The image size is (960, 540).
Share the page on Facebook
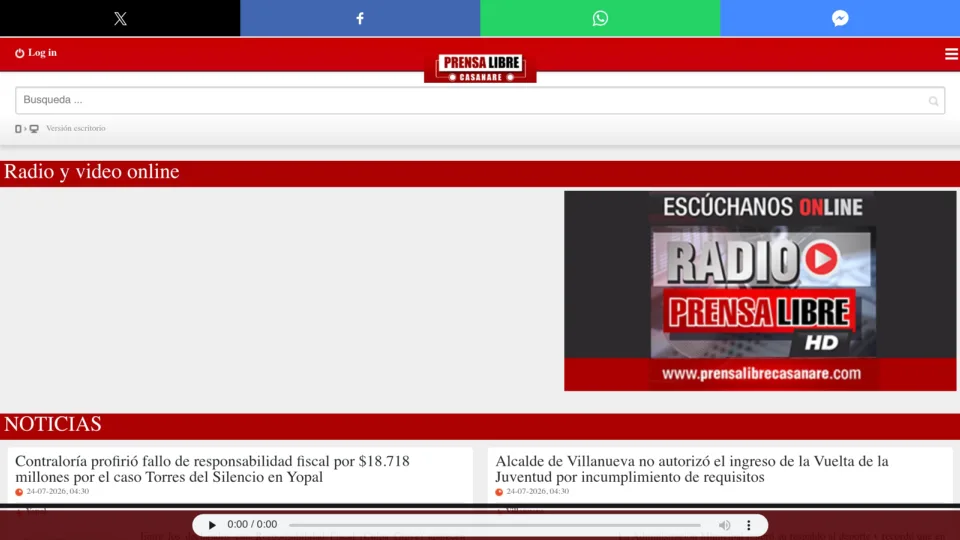click(360, 18)
